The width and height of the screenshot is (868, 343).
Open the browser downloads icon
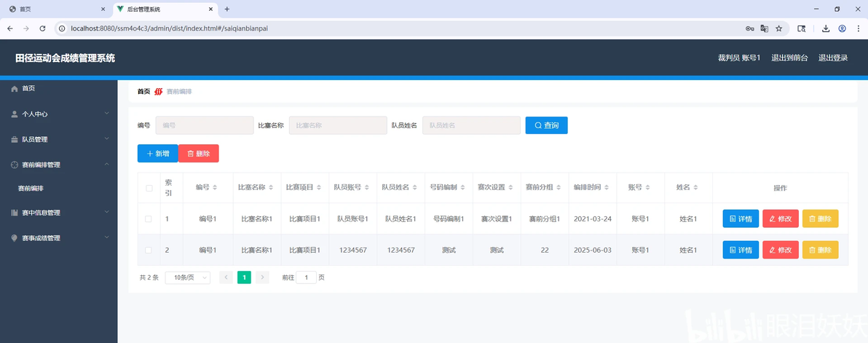(825, 28)
